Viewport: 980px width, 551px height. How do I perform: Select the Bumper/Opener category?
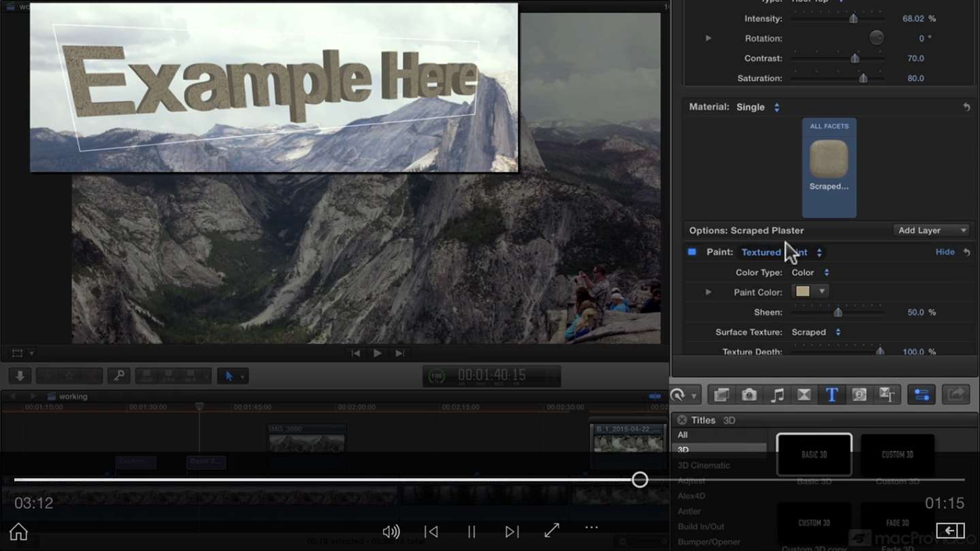(x=709, y=542)
